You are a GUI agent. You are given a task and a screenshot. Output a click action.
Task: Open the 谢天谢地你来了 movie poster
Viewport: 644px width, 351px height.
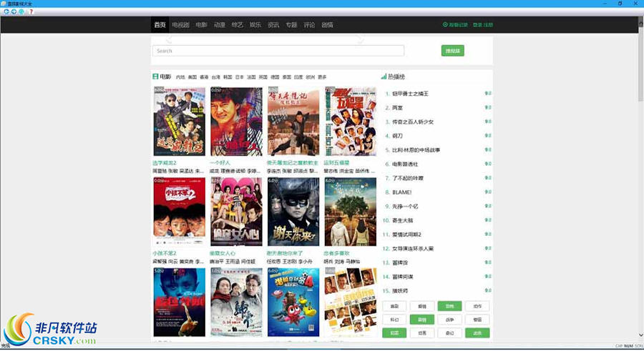click(x=293, y=212)
